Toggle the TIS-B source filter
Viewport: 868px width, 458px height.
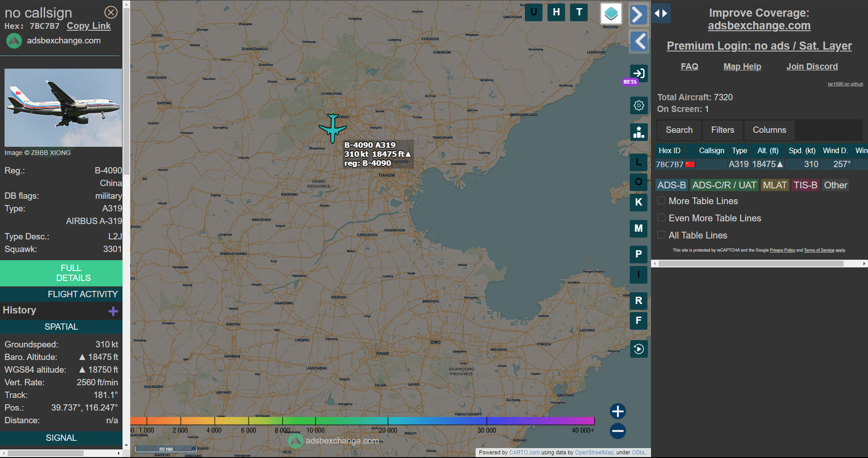click(x=805, y=185)
